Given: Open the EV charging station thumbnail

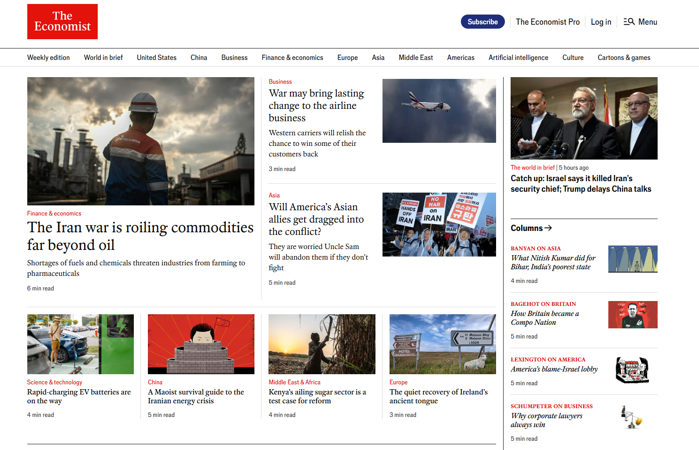Looking at the screenshot, I should pos(80,344).
